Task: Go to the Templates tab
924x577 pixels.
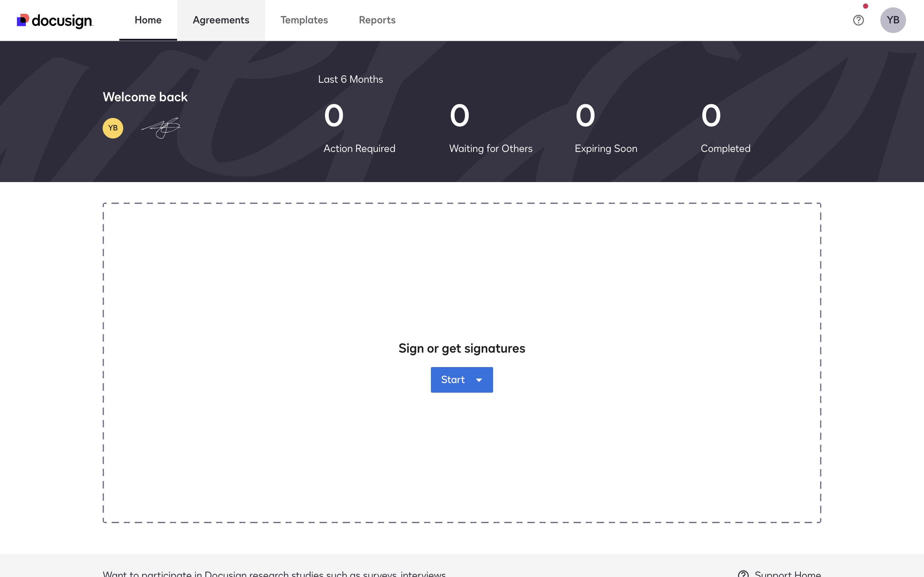Action: coord(304,20)
